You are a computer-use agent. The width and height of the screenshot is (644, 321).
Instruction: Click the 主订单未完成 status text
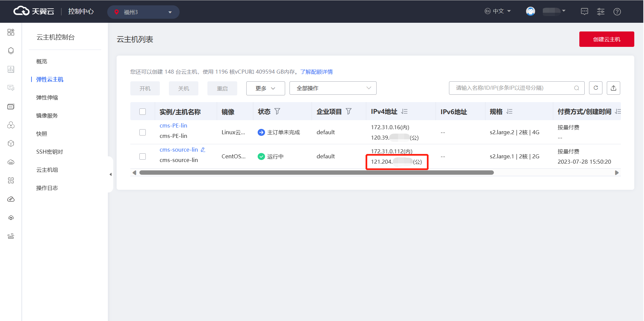point(283,132)
